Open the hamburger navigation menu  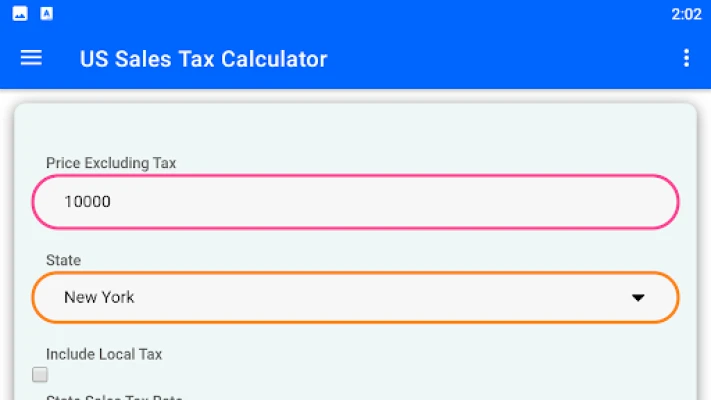click(x=31, y=58)
